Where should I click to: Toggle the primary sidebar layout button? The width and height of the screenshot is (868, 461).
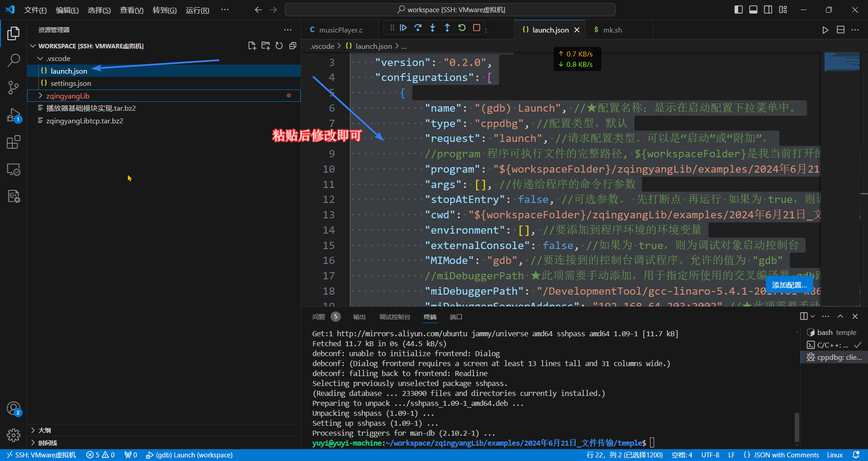[738, 9]
